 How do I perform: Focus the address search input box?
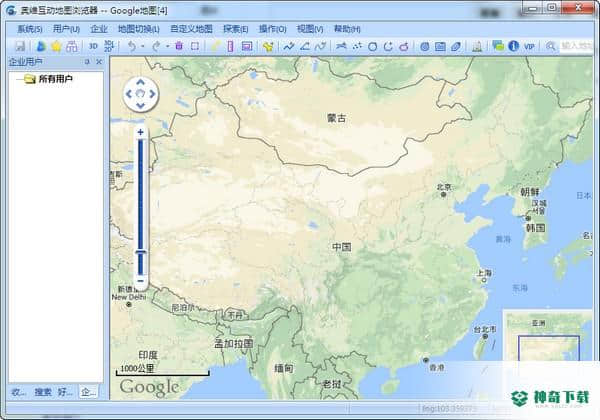click(x=577, y=46)
